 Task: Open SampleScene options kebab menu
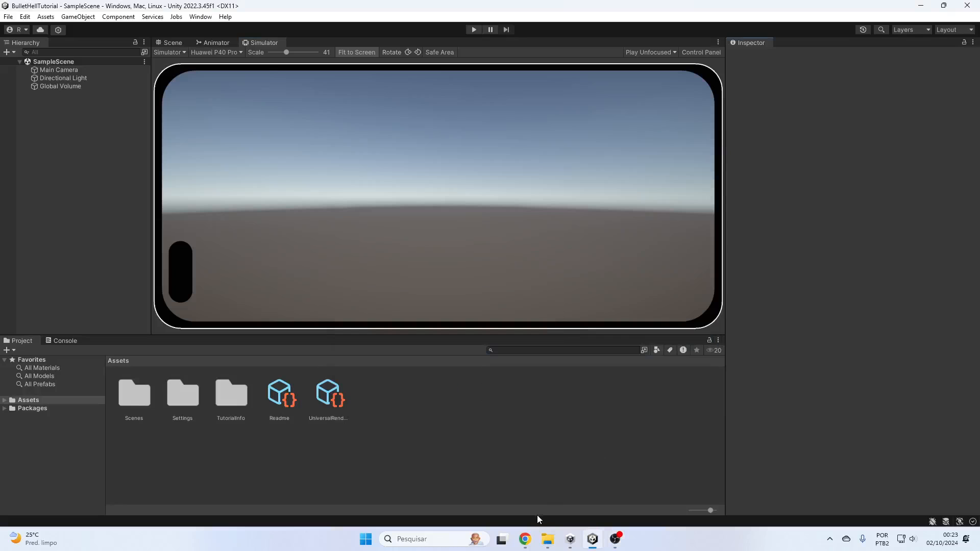click(144, 62)
